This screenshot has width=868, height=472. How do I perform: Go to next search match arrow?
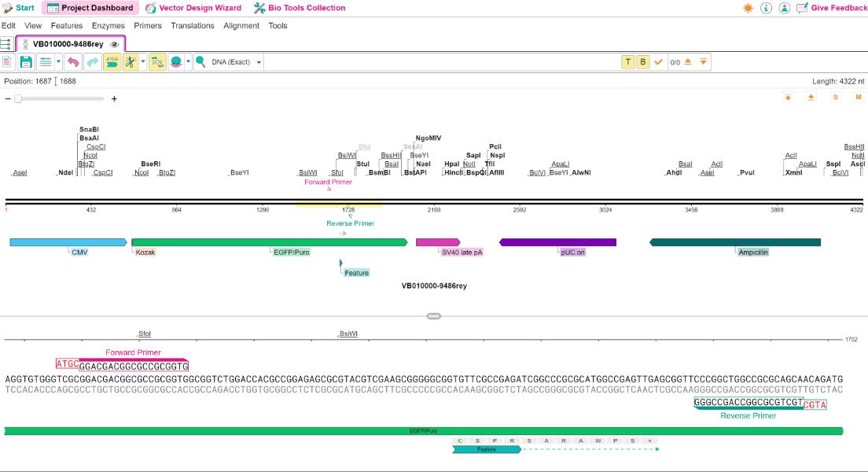[x=703, y=61]
